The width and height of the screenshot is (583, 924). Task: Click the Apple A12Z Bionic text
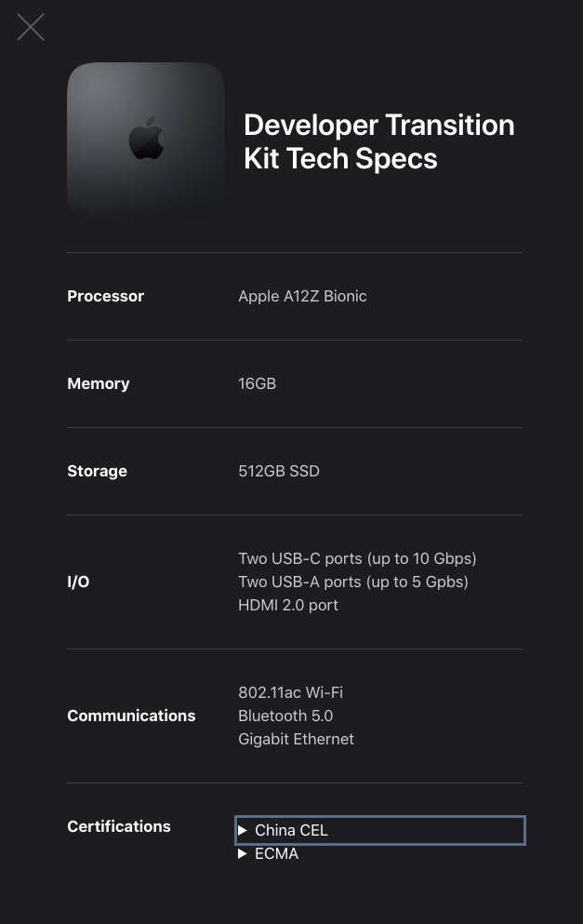click(x=302, y=296)
